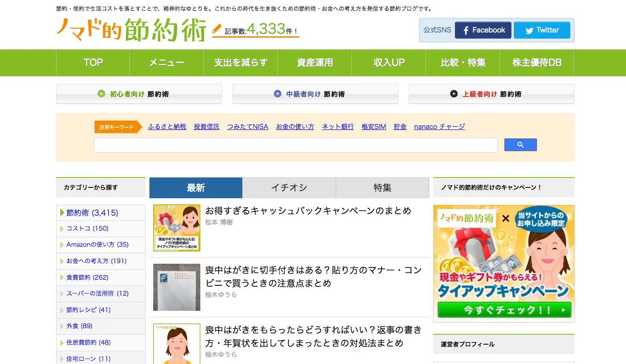Click the 初心者向け 節約術 button
The width and height of the screenshot is (626, 364).
139,94
